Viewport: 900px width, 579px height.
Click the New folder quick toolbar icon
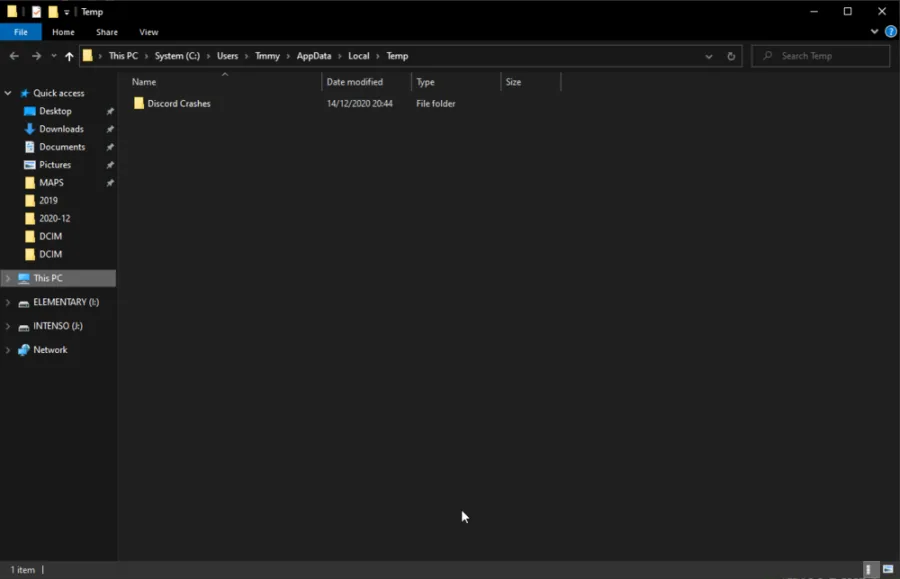(53, 11)
